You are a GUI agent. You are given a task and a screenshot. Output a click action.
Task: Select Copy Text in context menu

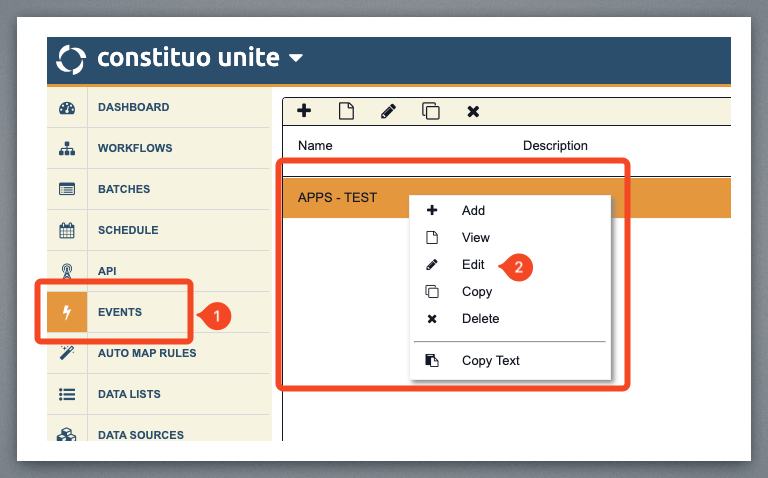tap(490, 361)
